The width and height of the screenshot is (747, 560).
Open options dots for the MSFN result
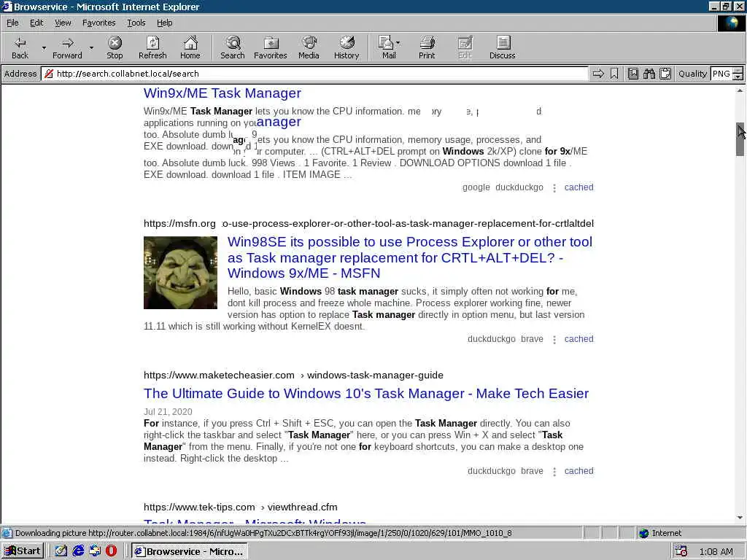pos(554,340)
